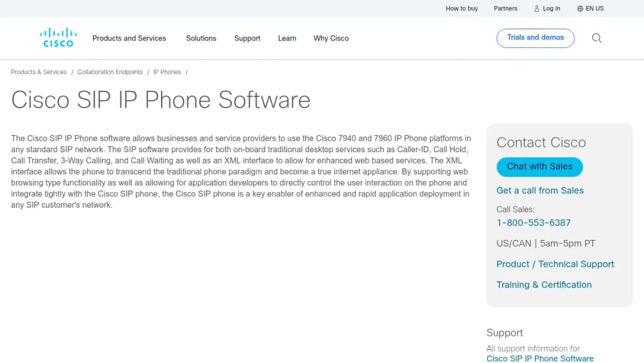Click the All support information for text

[532, 349]
